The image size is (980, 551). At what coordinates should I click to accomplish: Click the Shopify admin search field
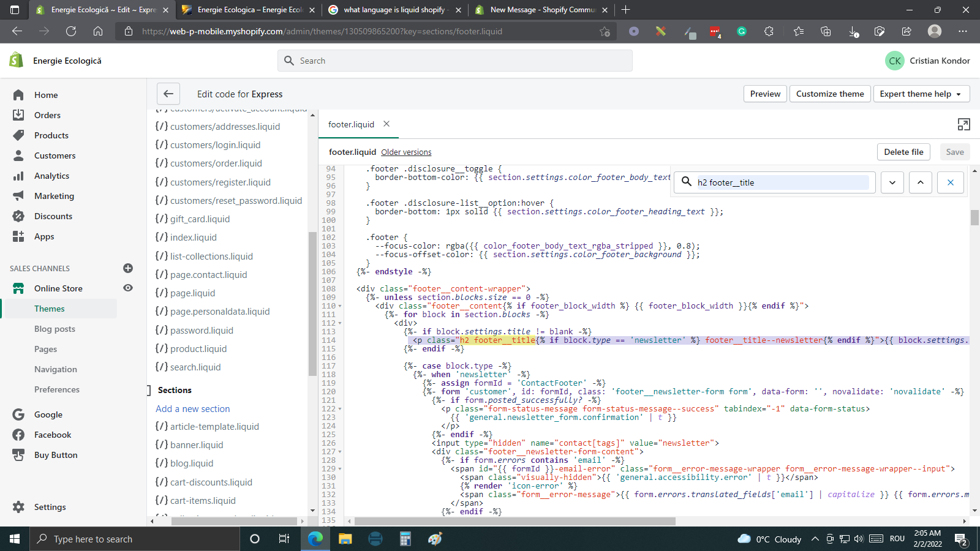coord(454,61)
